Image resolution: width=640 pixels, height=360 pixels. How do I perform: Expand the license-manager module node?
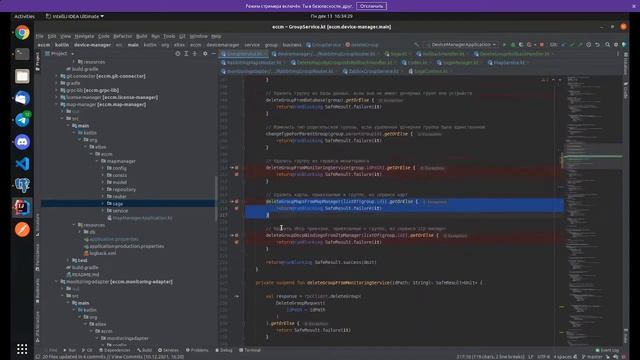57,97
